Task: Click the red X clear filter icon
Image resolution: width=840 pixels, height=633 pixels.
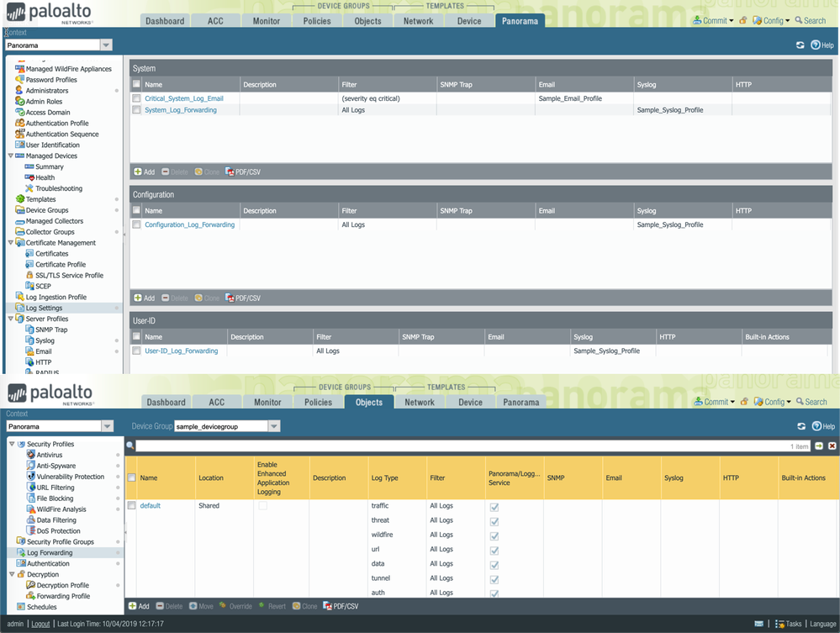Action: 832,446
